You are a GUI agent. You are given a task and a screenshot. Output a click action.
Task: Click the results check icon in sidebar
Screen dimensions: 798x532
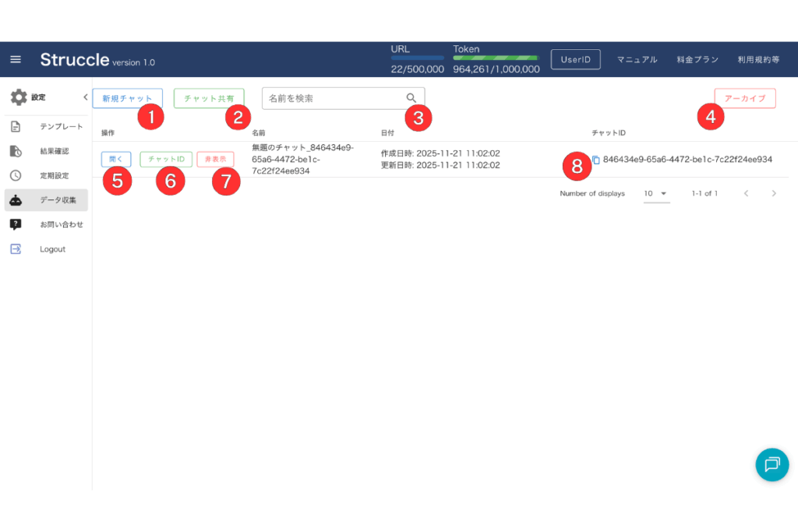pos(16,151)
